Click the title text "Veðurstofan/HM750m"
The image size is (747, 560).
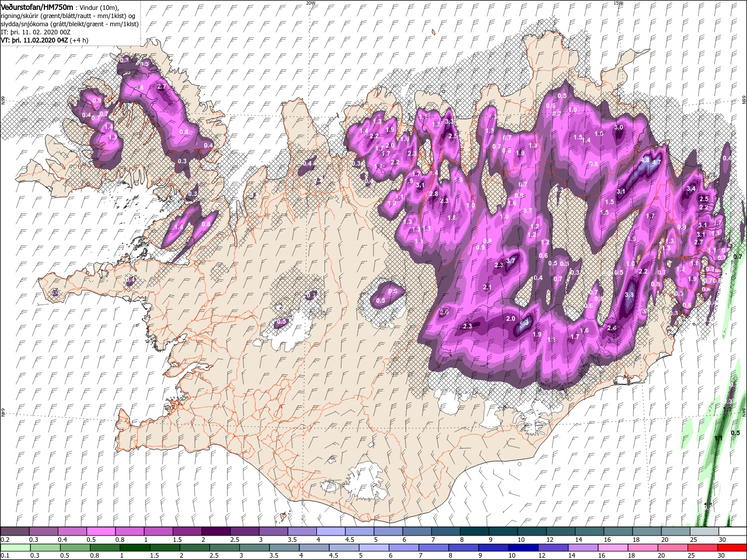click(37, 6)
